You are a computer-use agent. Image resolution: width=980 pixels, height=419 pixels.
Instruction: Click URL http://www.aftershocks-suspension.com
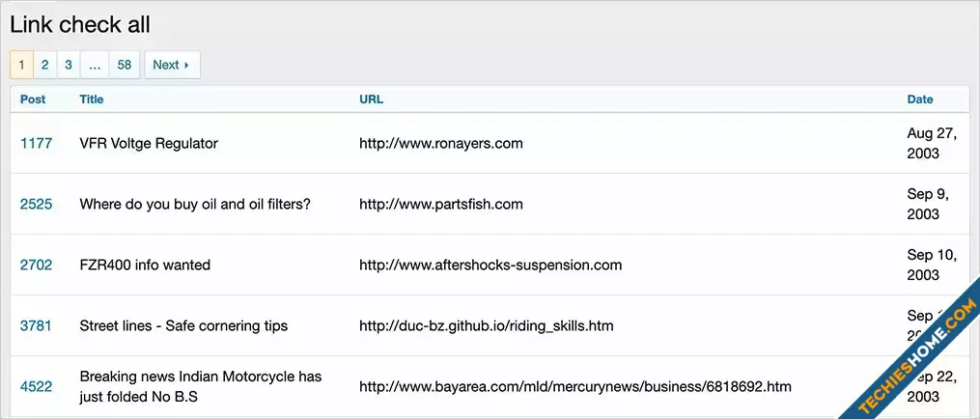(x=490, y=265)
